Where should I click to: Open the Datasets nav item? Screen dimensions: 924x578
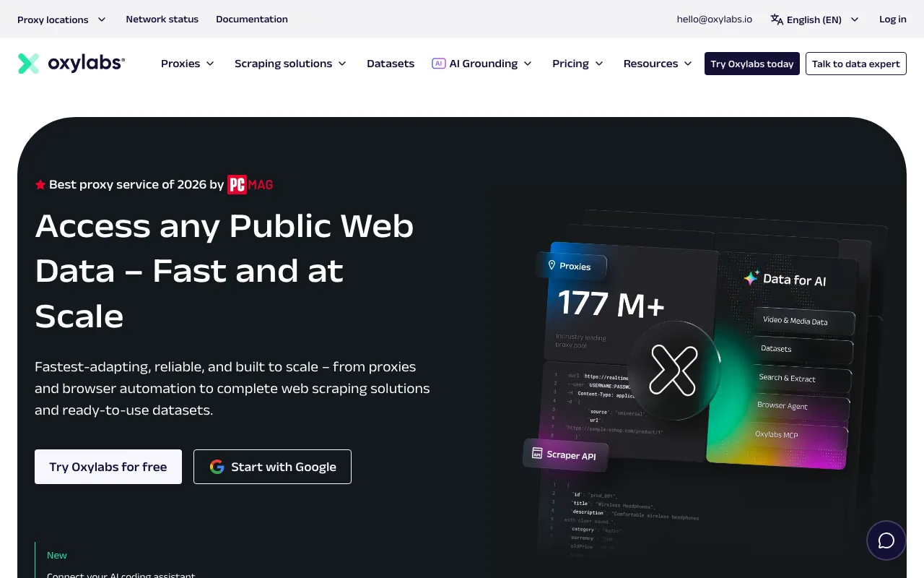[x=391, y=64]
